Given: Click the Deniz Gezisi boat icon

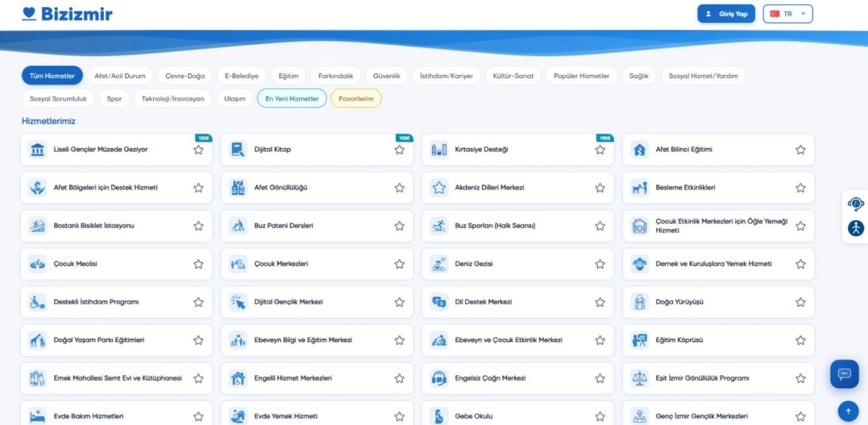Looking at the screenshot, I should 439,264.
